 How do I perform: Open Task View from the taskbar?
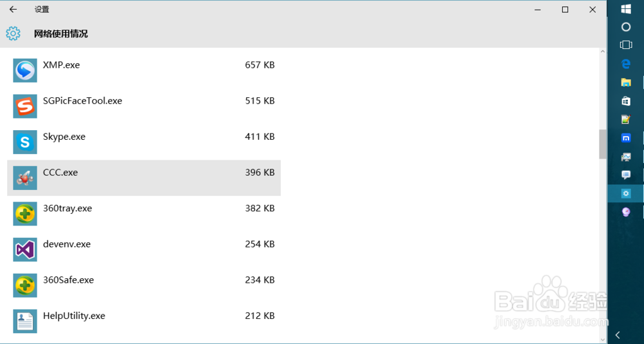point(625,45)
